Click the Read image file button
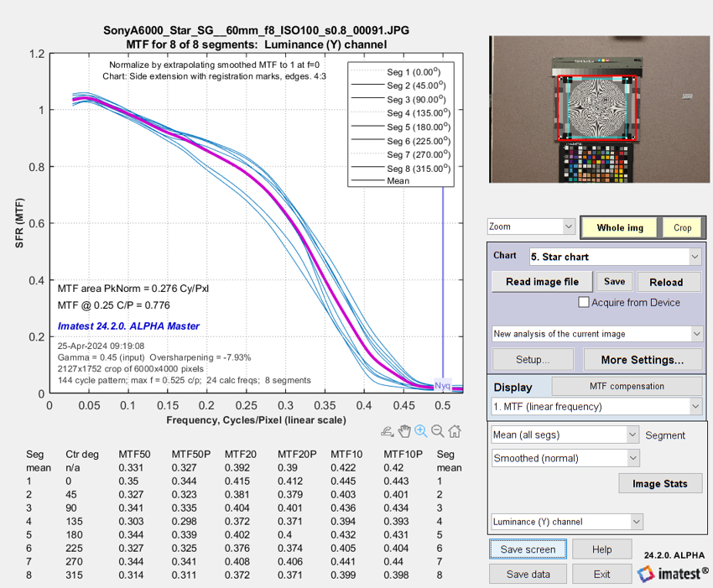713x588 pixels. (x=542, y=282)
